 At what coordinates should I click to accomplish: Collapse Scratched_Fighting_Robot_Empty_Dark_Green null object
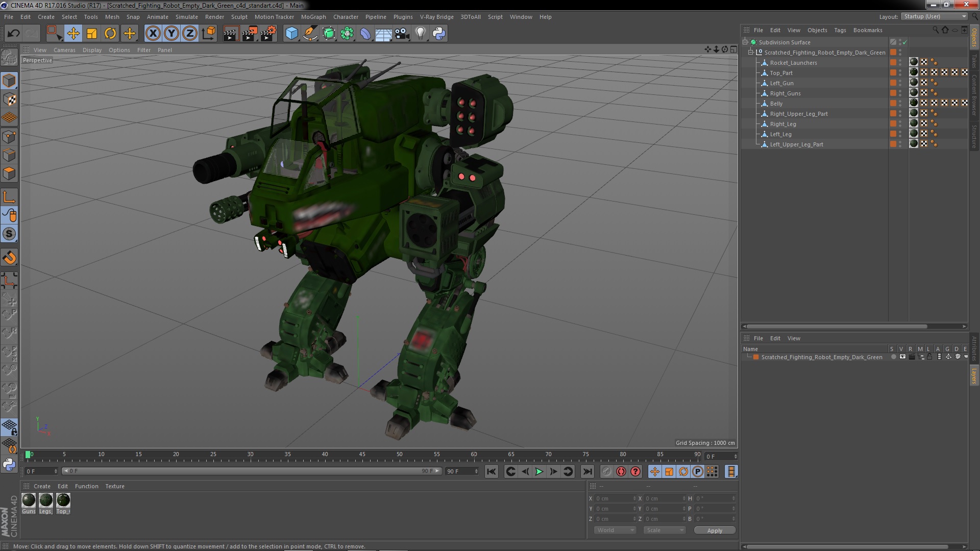(x=751, y=53)
